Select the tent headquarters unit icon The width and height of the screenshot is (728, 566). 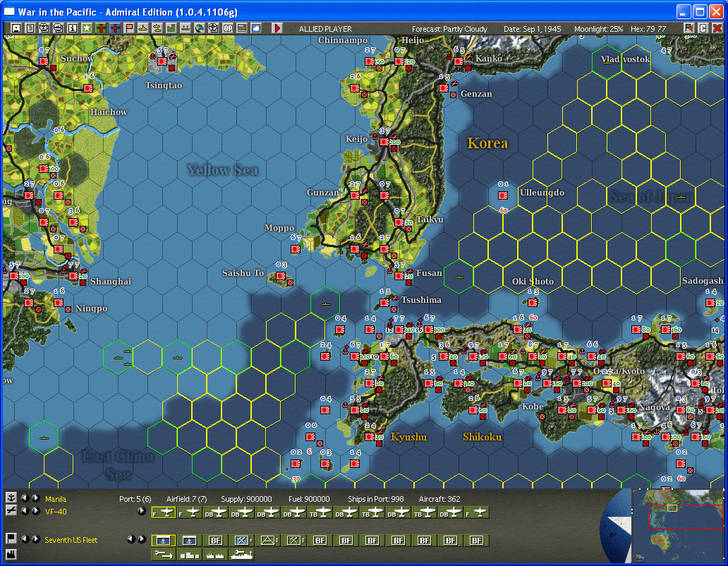coord(268,541)
